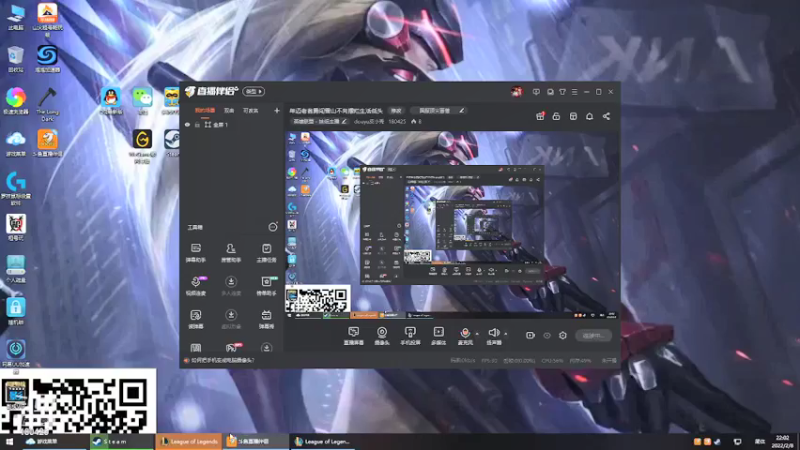The width and height of the screenshot is (800, 450).
Task: Open the tool with green new badge
Action: tap(266, 286)
